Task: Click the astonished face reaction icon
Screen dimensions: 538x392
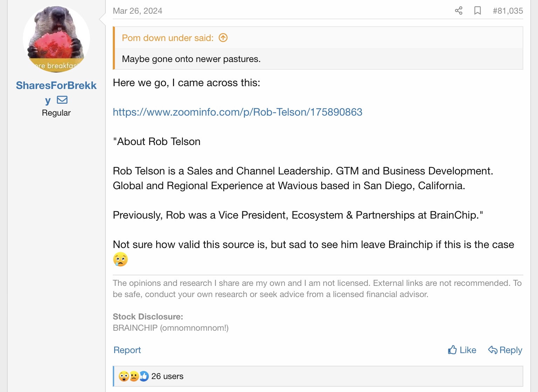Action: [124, 376]
